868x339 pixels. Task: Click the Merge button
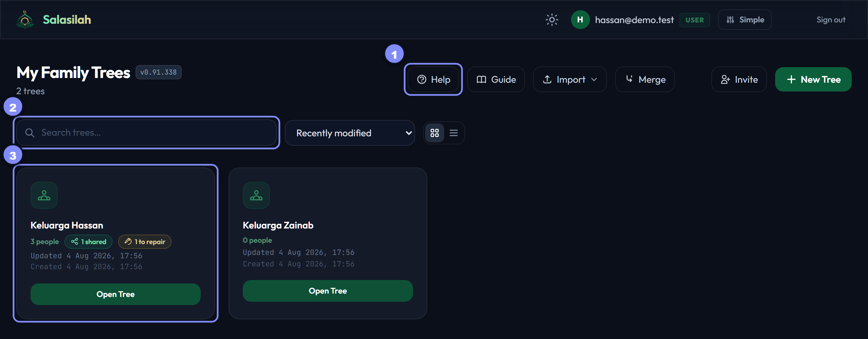click(x=645, y=79)
